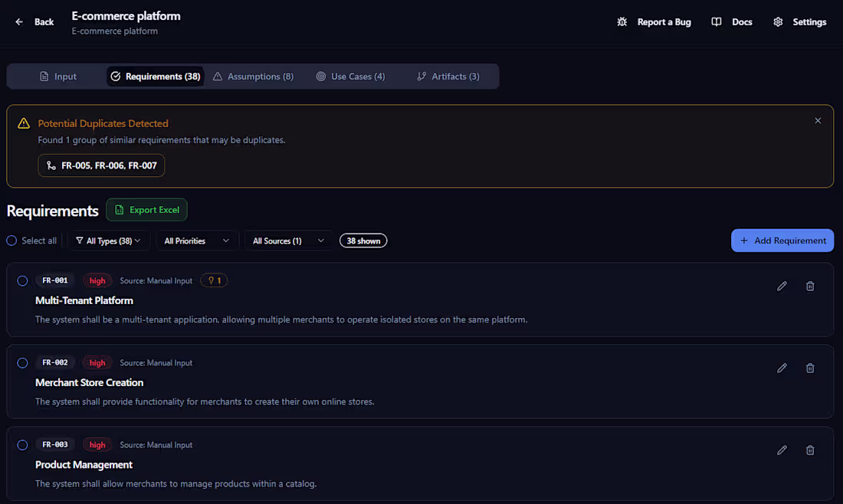Edit requirement FR-001 with its pencil icon
The width and height of the screenshot is (843, 504).
click(782, 286)
